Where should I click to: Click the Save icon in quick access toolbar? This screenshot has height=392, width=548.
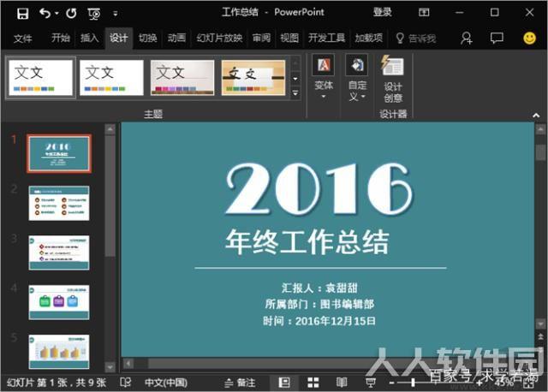pos(23,14)
